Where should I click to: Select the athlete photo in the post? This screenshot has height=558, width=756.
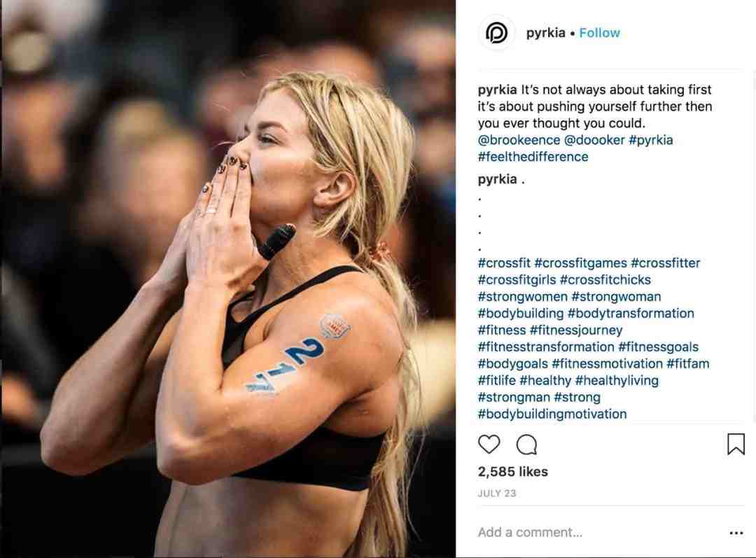(228, 279)
